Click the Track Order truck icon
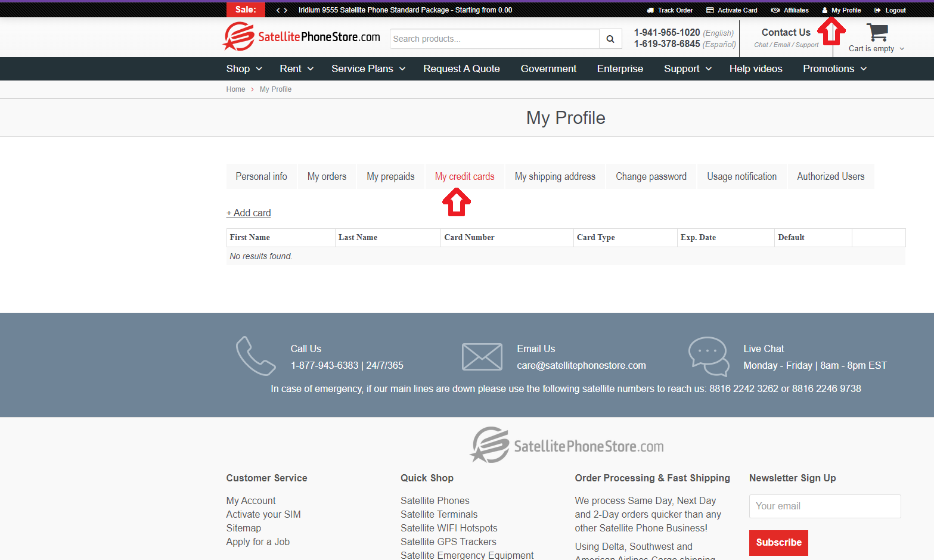Viewport: 934px width, 560px height. tap(650, 10)
